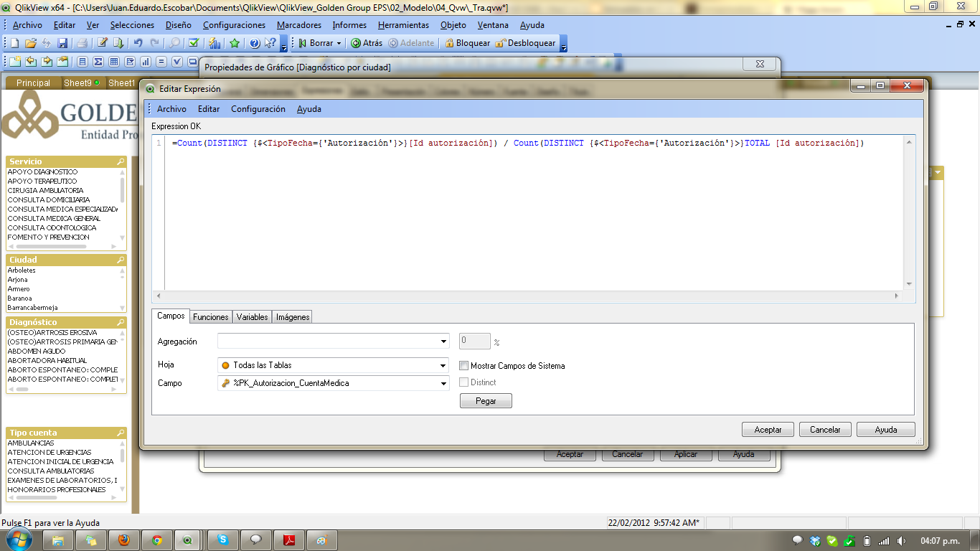Click the Atrás back toolbar button

pos(366,43)
